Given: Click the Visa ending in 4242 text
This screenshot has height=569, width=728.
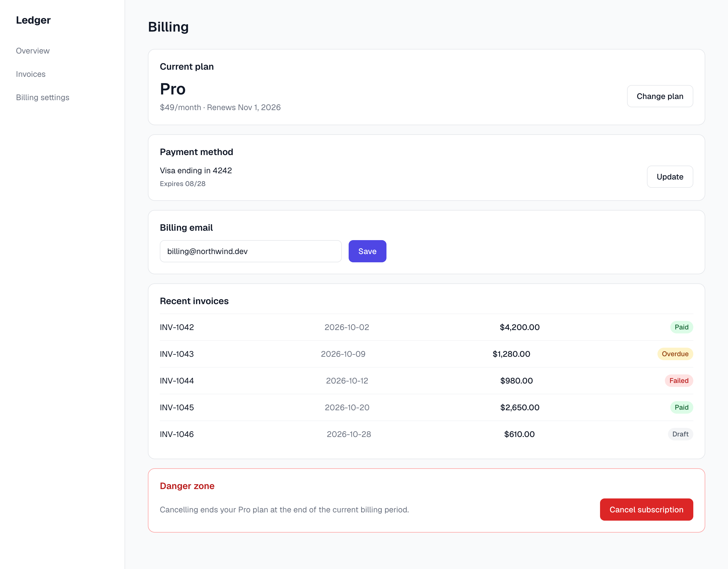Looking at the screenshot, I should [x=196, y=170].
